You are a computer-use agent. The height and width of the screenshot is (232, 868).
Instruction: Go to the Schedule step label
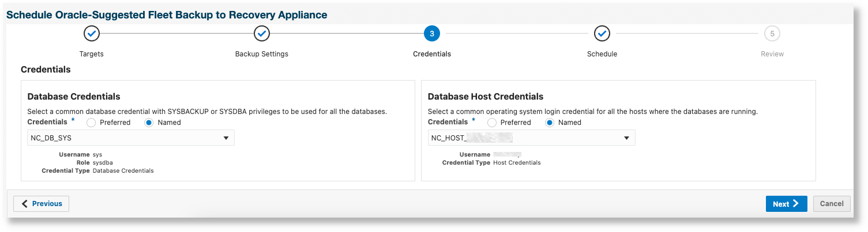(602, 54)
